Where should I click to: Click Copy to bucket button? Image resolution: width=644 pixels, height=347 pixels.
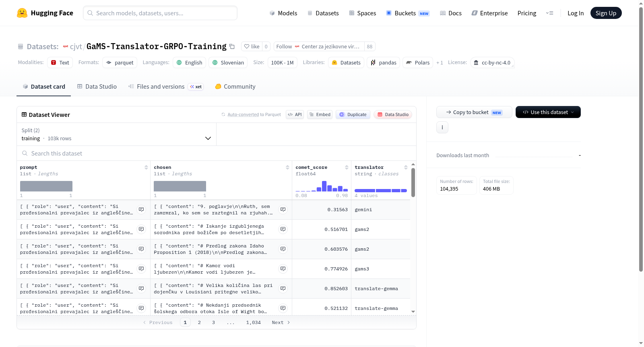tap(474, 112)
